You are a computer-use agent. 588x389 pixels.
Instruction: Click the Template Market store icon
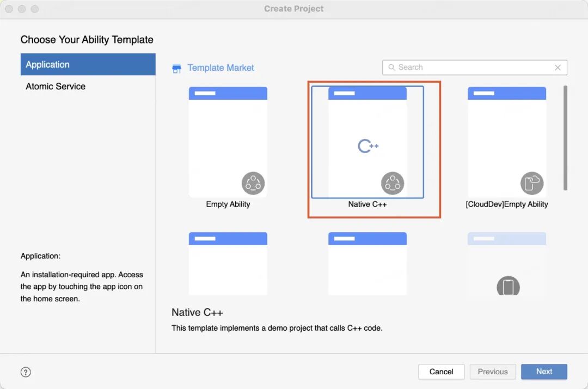click(x=176, y=69)
